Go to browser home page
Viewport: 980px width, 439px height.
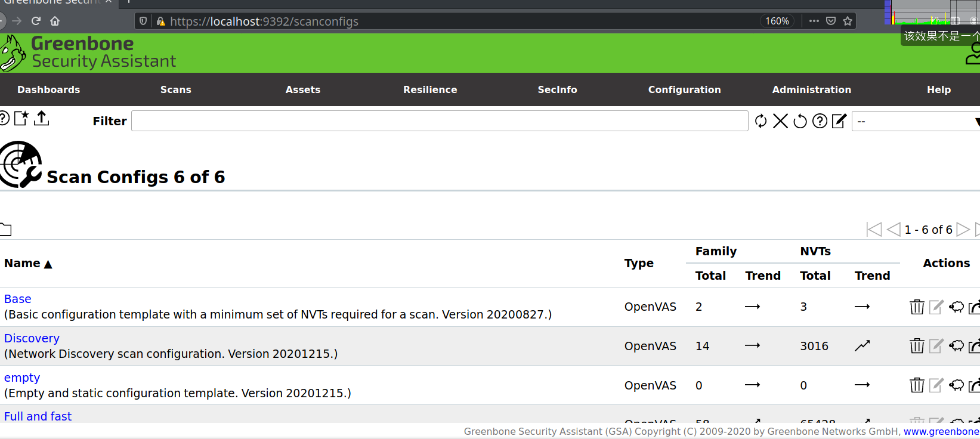coord(55,21)
